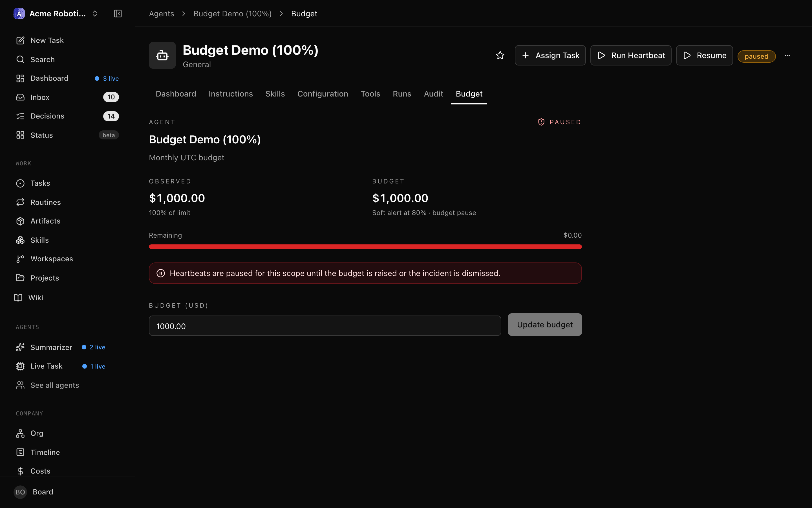This screenshot has width=812, height=508.
Task: Switch to the Configuration tab
Action: 323,94
